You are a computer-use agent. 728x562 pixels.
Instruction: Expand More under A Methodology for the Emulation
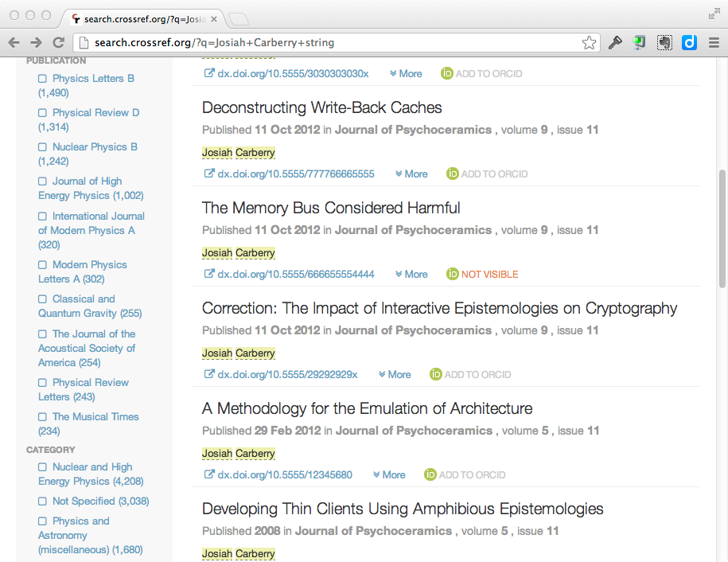point(387,474)
